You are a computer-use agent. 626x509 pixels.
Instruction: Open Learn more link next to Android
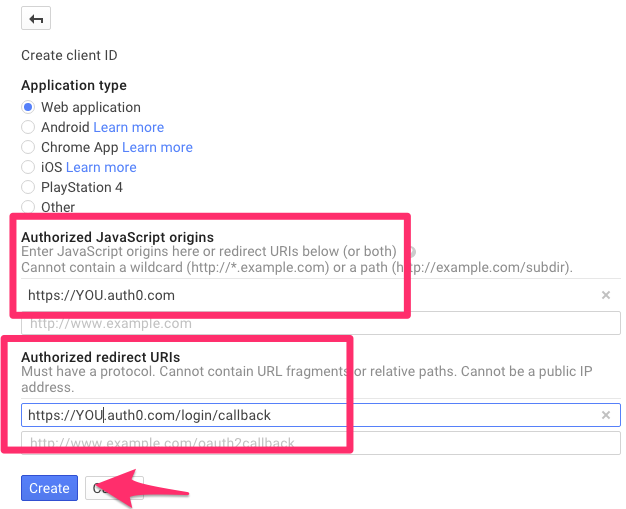[128, 127]
